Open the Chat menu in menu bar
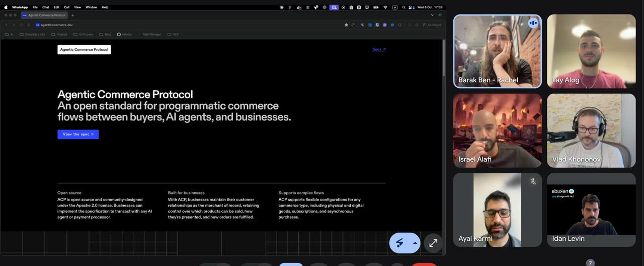The image size is (644, 266). coord(45,7)
